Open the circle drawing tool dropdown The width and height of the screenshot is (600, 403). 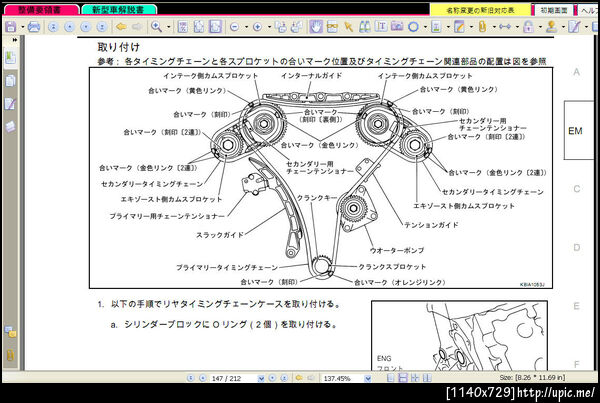[425, 27]
